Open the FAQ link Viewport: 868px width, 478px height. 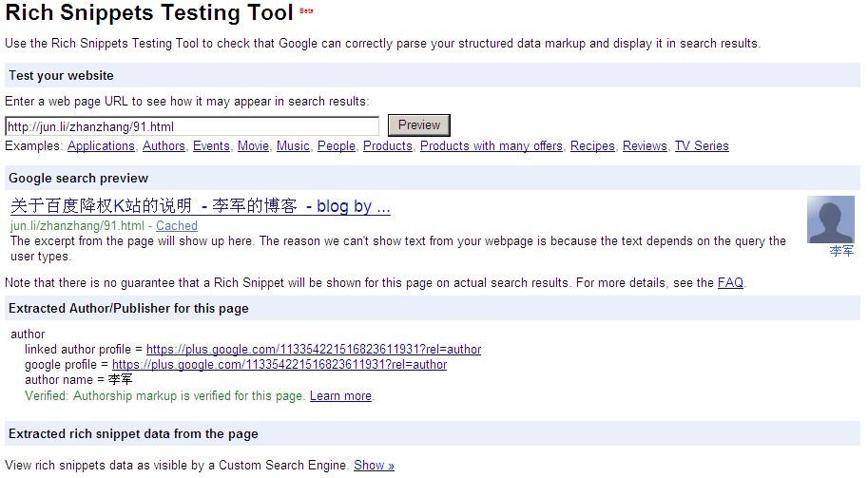point(730,282)
